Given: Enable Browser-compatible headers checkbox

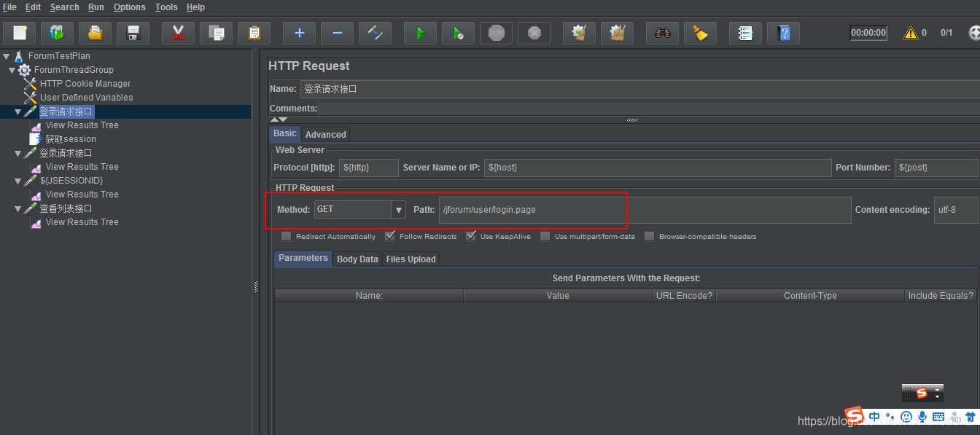Looking at the screenshot, I should pyautogui.click(x=649, y=236).
